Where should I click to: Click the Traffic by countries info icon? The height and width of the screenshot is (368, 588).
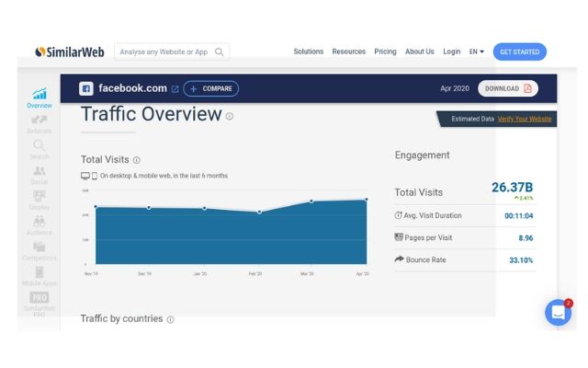tap(170, 319)
